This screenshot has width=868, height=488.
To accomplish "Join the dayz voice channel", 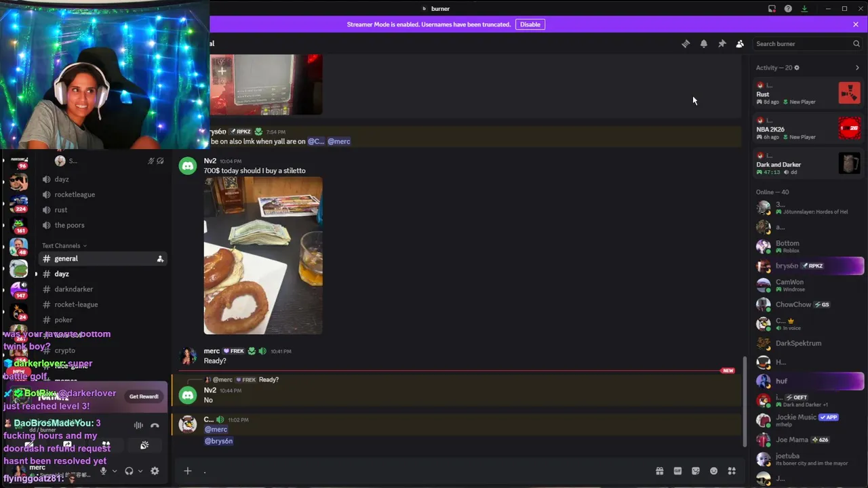I will click(x=102, y=180).
